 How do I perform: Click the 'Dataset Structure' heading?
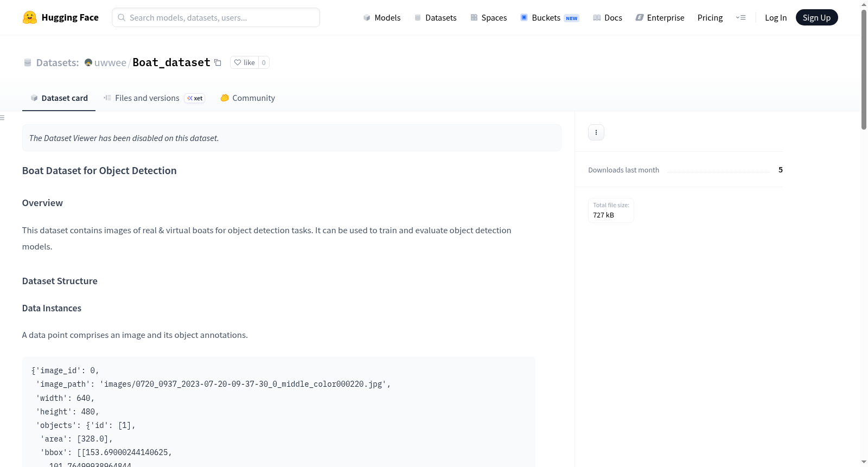(60, 281)
